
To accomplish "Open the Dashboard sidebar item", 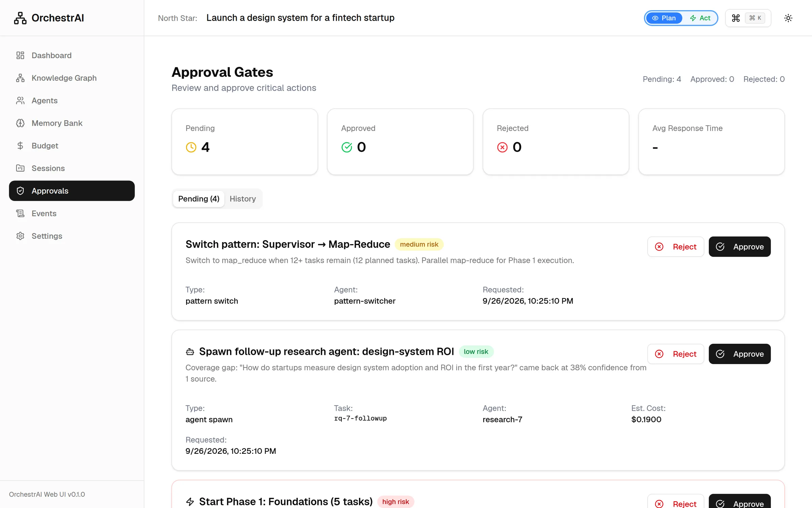I will [72, 55].
